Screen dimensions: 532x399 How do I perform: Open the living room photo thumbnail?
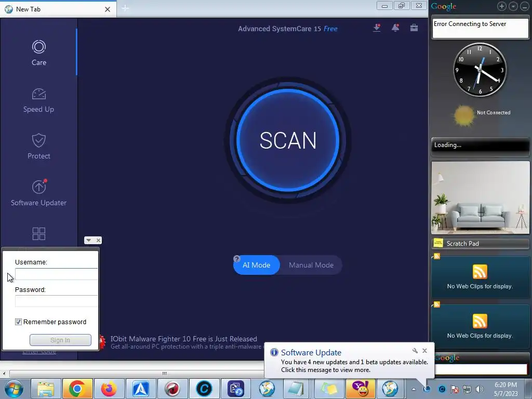(x=480, y=197)
